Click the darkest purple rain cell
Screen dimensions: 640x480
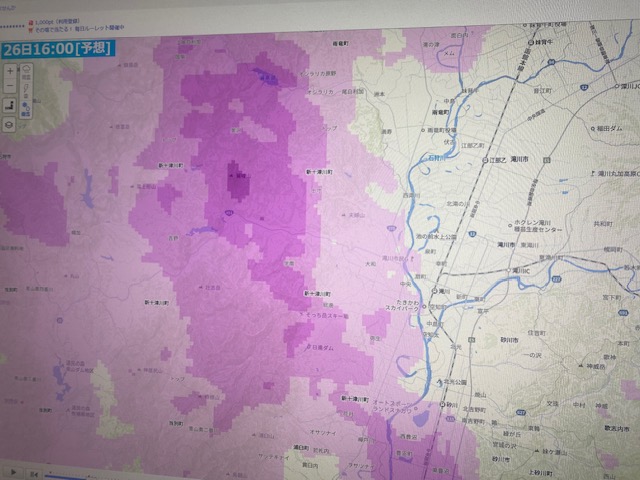point(239,180)
